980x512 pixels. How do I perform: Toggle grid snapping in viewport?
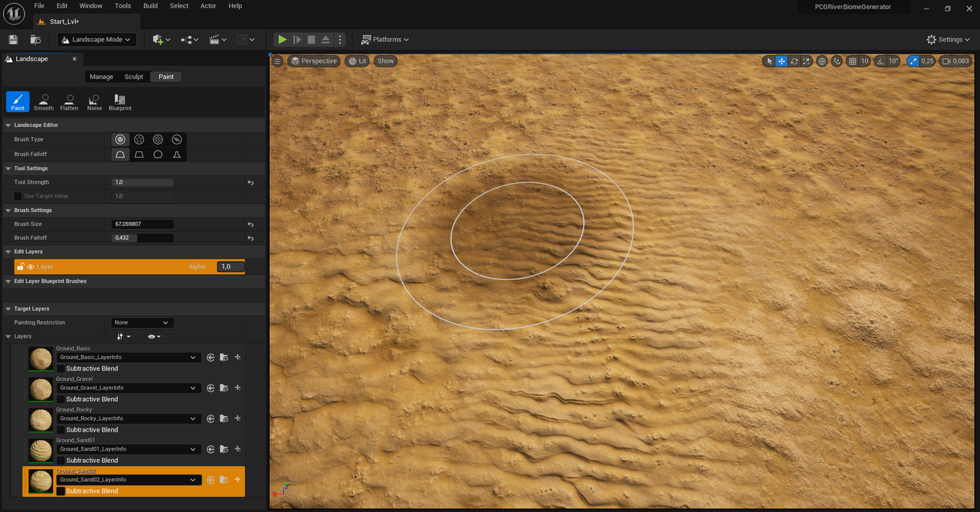pos(852,61)
